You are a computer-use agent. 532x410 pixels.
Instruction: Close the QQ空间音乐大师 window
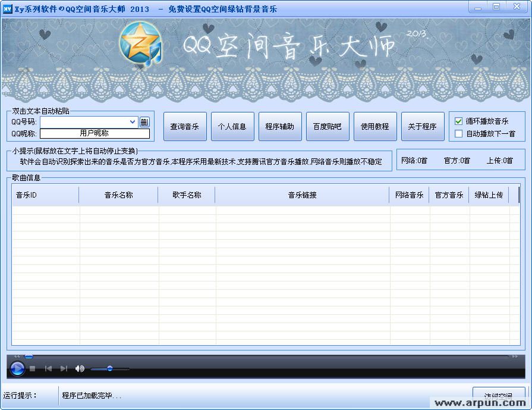[x=517, y=7]
